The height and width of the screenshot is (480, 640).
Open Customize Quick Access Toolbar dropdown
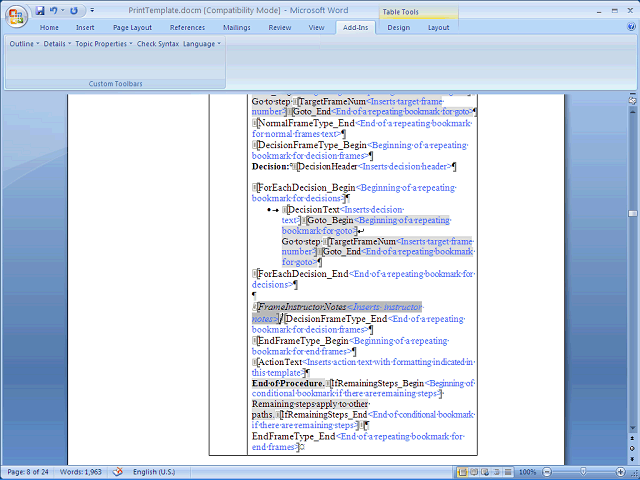coord(92,10)
